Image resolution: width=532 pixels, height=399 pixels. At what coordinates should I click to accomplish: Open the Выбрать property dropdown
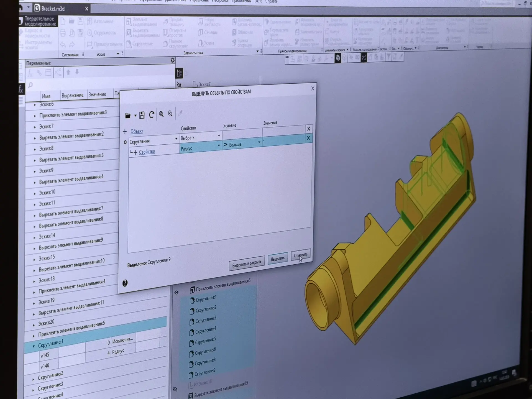pos(219,135)
